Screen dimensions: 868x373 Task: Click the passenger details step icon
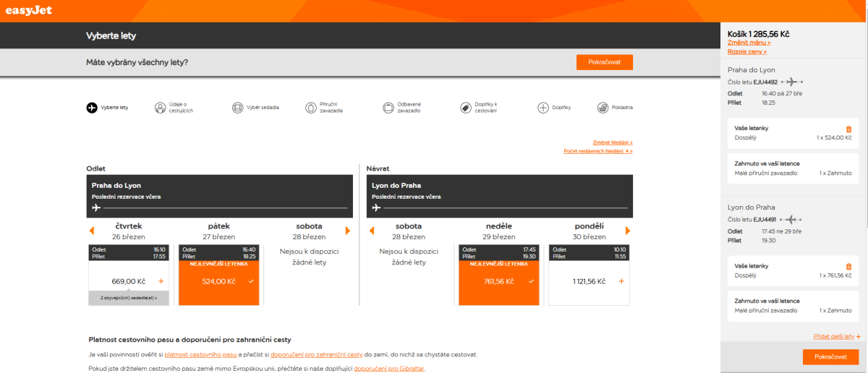(160, 108)
